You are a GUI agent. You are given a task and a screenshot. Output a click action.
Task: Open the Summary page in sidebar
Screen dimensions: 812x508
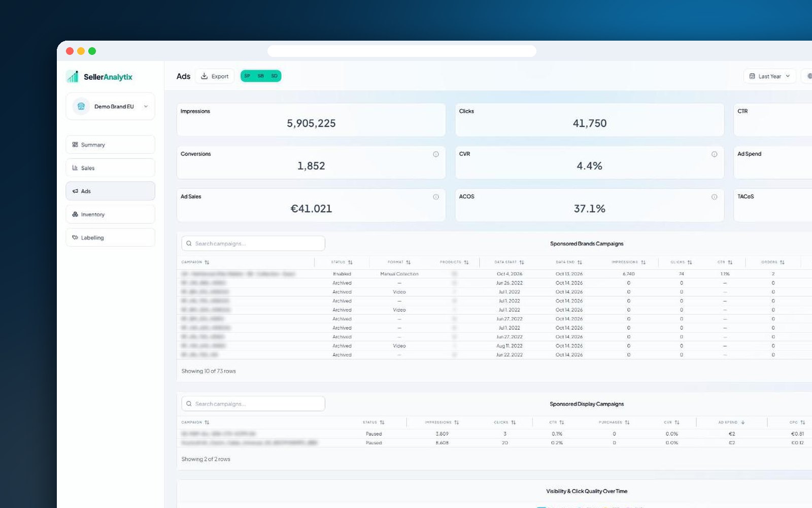pos(110,145)
